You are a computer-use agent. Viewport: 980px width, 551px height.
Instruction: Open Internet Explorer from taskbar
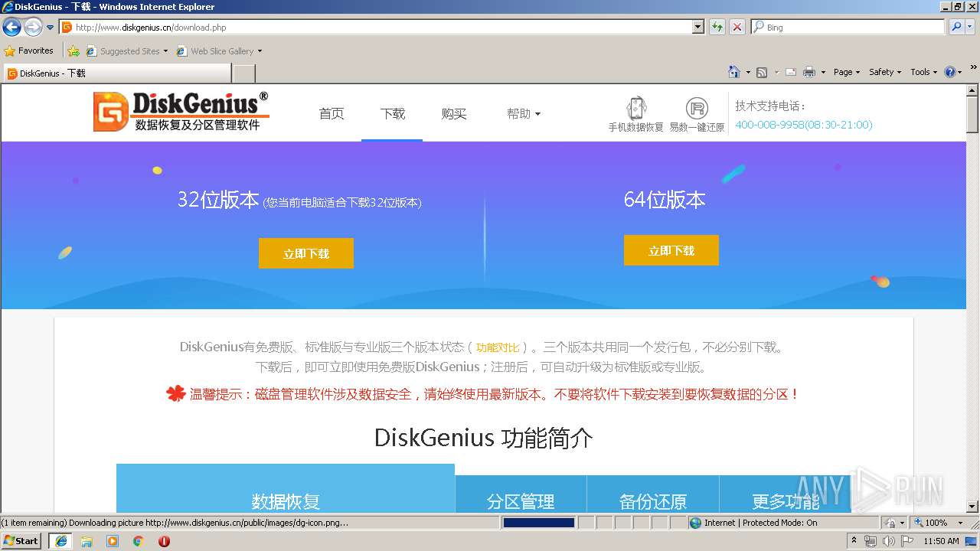(60, 541)
